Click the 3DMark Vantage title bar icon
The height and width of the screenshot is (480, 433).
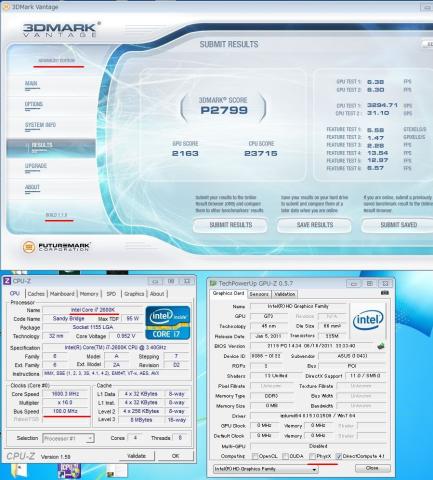pos(6,7)
